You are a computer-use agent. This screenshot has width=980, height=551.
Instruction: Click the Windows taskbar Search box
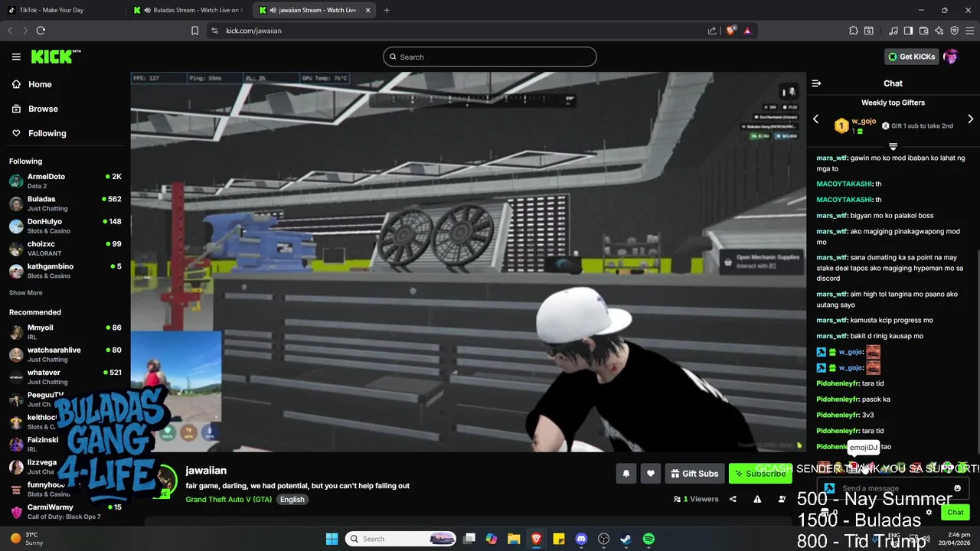pos(400,539)
